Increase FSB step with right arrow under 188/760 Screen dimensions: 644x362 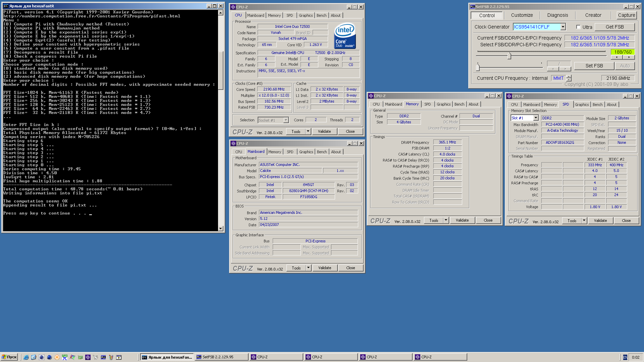[629, 57]
